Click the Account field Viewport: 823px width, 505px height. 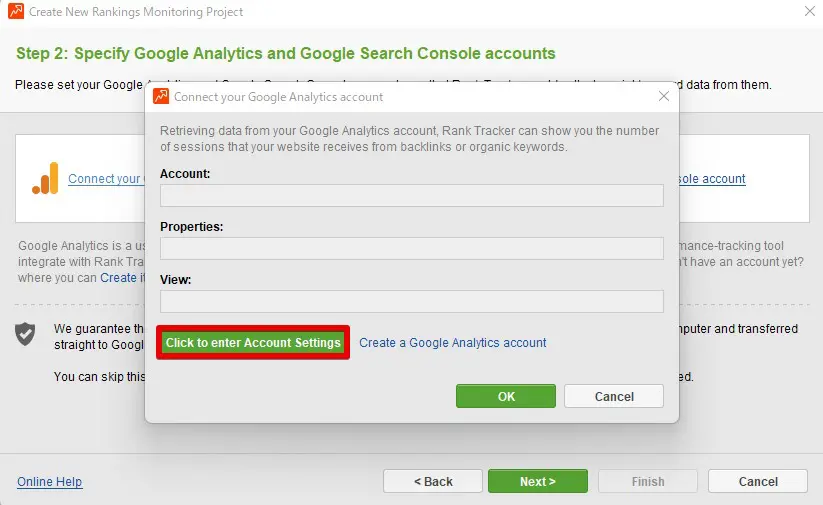411,195
